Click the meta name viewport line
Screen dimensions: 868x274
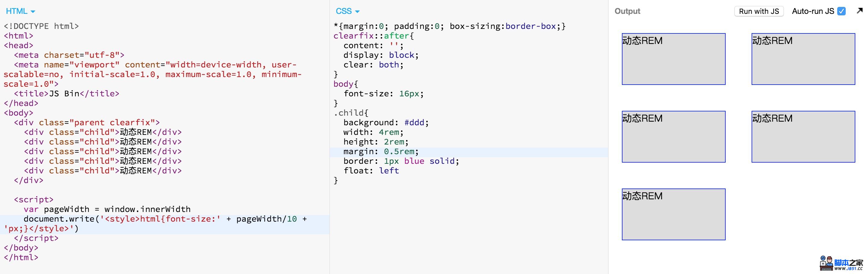[x=152, y=74]
